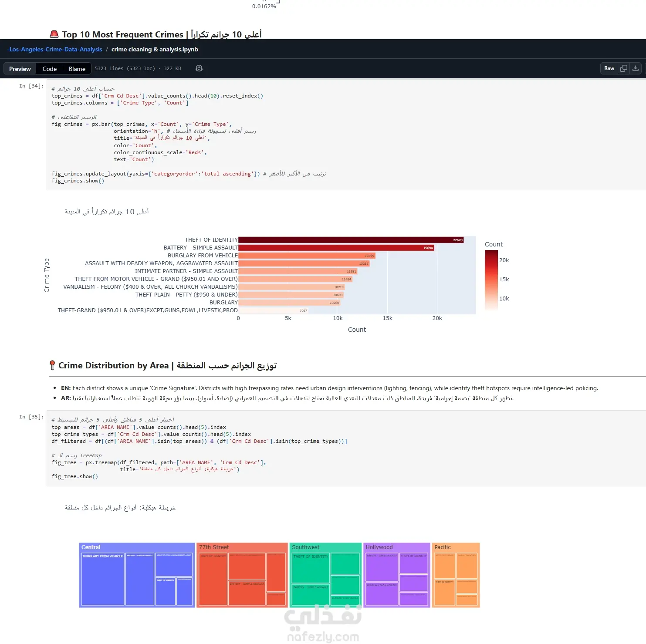Select BURGLARY FROM VEHICLE tile in Central
The height and width of the screenshot is (644, 646).
point(103,579)
